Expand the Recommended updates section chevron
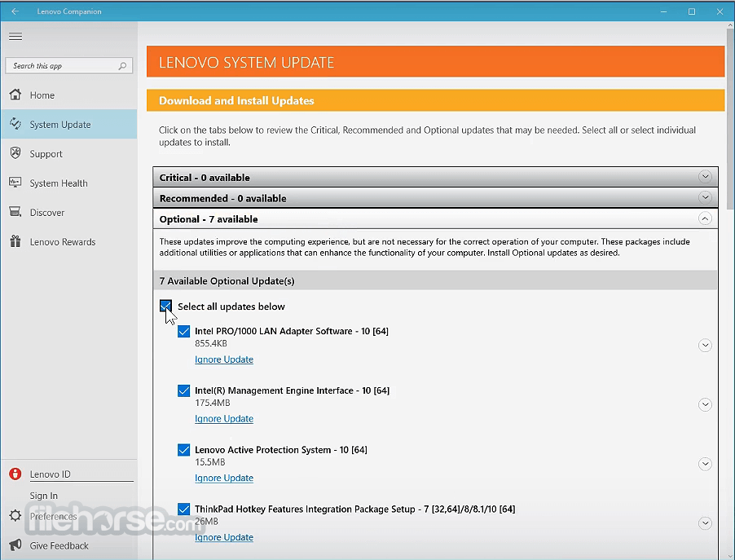Screen dimensions: 735x560 [705, 197]
